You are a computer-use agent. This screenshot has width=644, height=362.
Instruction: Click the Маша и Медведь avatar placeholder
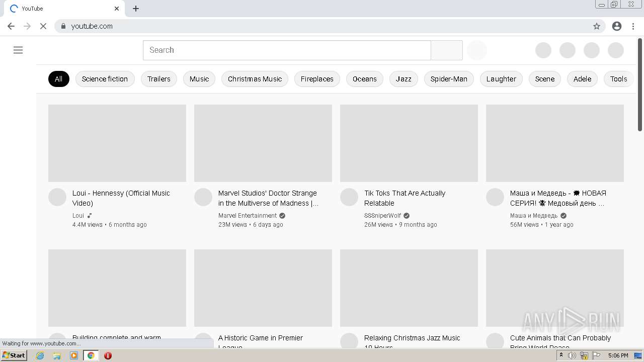[x=495, y=198]
